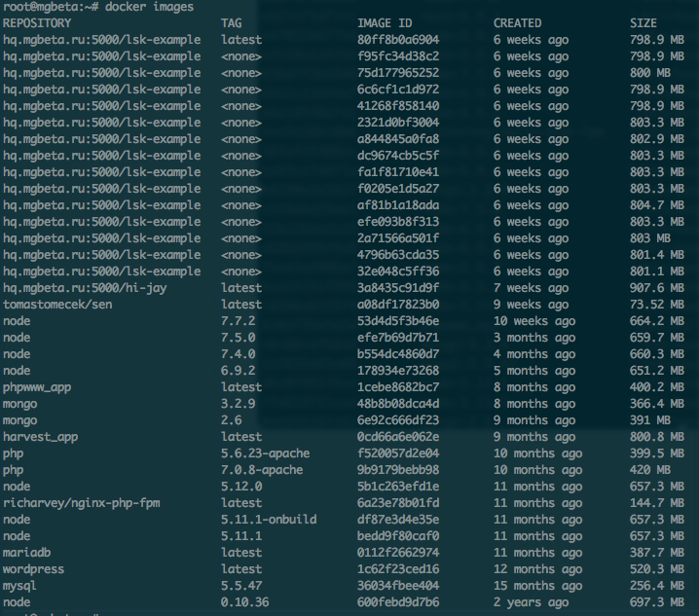The width and height of the screenshot is (699, 616).
Task: Click '9 weeks ago' created value
Action: 531,305
